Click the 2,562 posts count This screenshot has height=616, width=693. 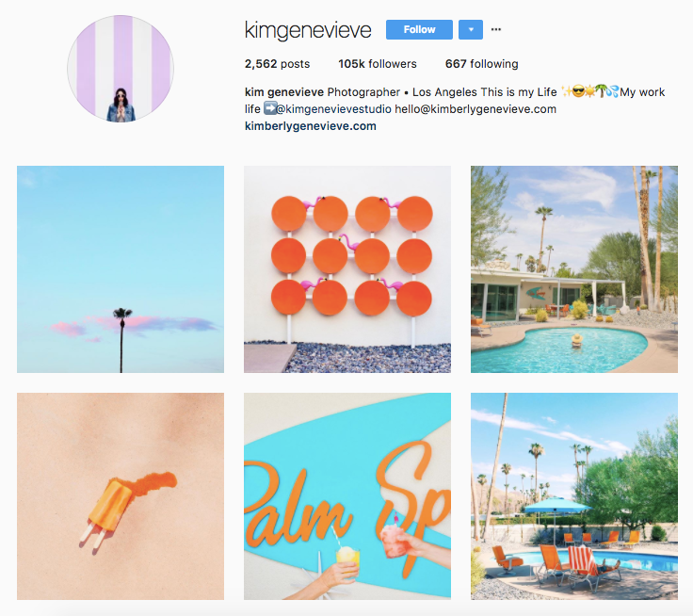pyautogui.click(x=277, y=64)
